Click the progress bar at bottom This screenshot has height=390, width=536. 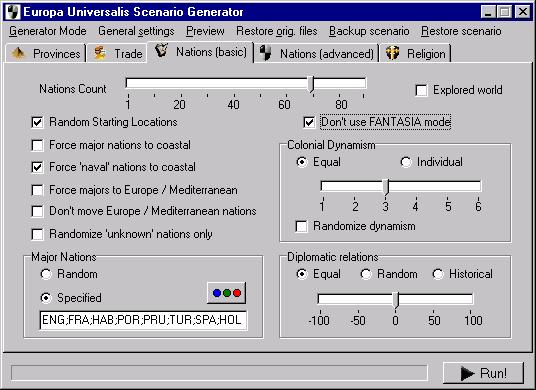219,373
